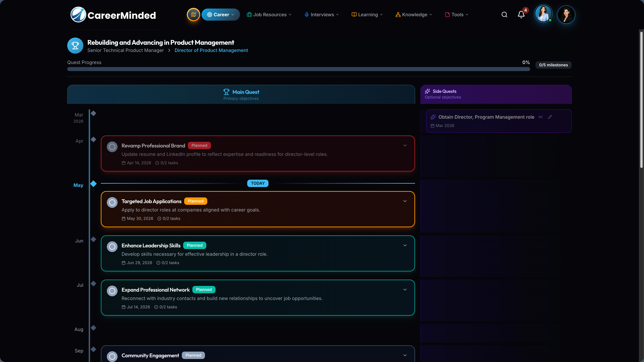Mark Community Engagement milestone complete

click(112, 356)
